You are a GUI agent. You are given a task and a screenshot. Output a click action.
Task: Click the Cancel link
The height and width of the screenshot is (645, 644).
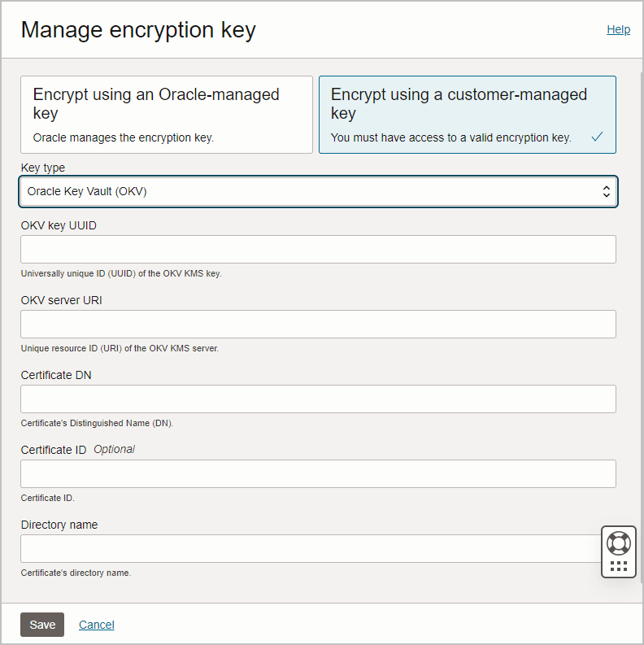[97, 625]
